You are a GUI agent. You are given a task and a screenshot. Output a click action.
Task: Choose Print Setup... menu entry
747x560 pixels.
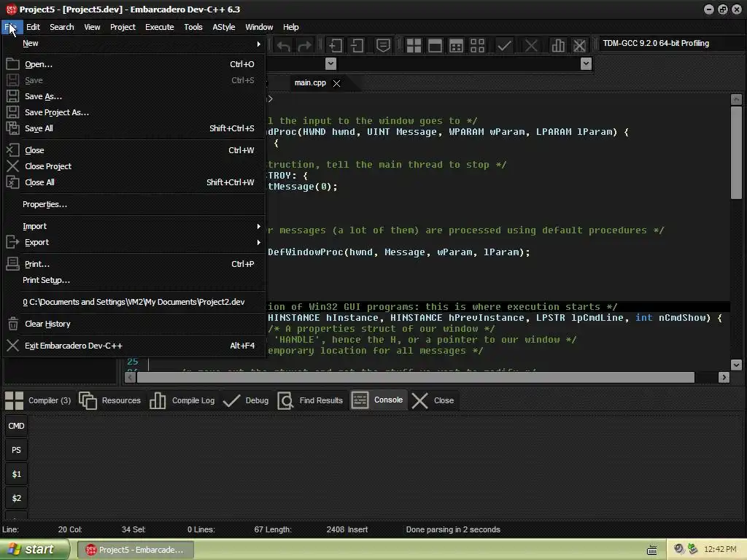(x=134, y=280)
